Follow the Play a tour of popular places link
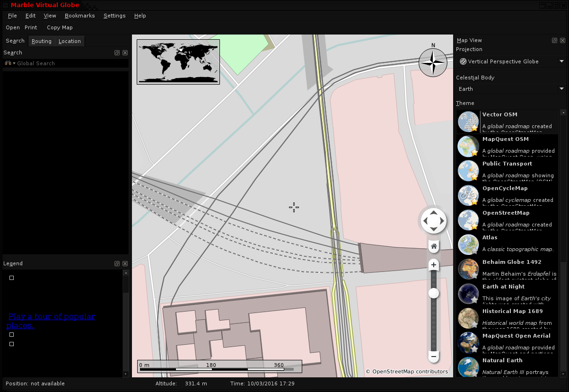This screenshot has width=569, height=392. click(51, 321)
